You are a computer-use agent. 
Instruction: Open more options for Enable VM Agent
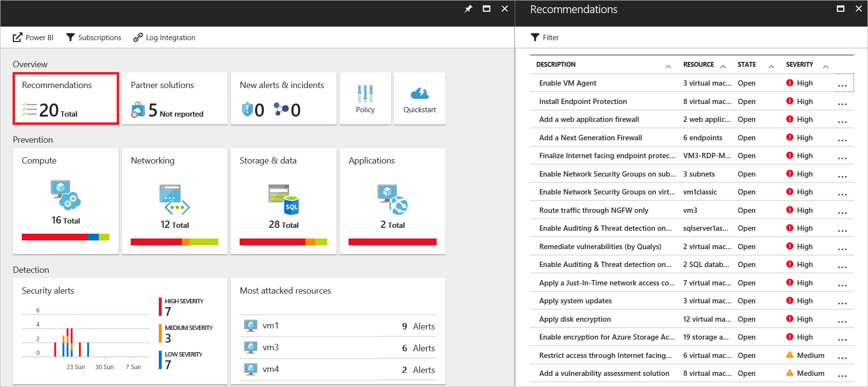(842, 84)
